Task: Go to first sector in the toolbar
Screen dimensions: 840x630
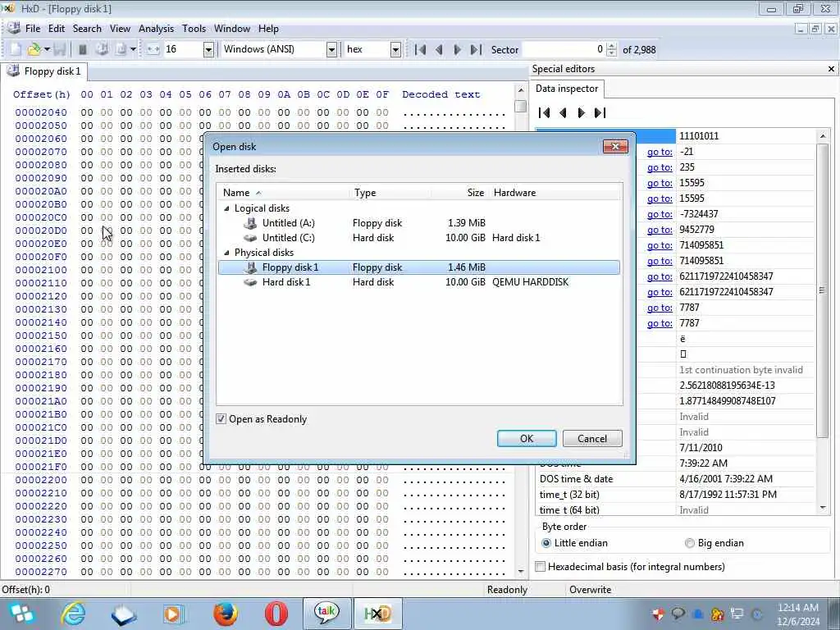Action: click(x=421, y=49)
